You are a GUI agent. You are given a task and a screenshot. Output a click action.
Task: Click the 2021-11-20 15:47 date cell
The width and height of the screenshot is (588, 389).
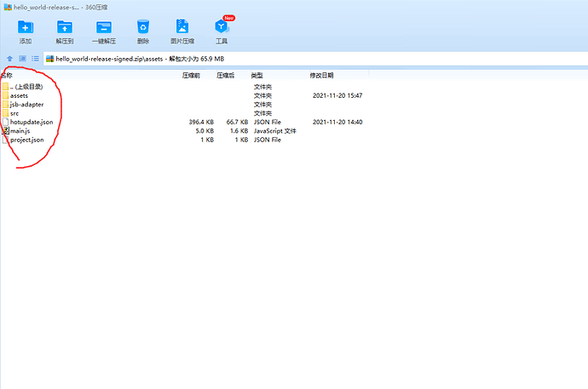pos(337,96)
